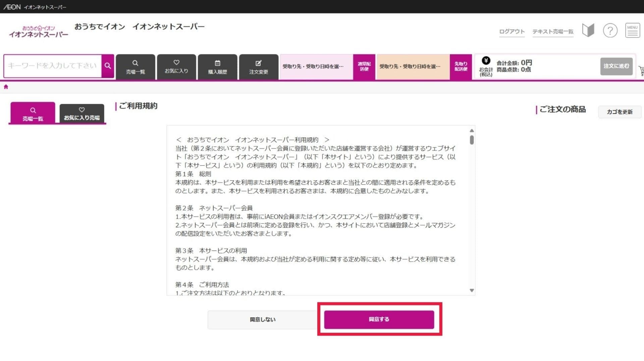Open the help question mark icon

pos(610,31)
